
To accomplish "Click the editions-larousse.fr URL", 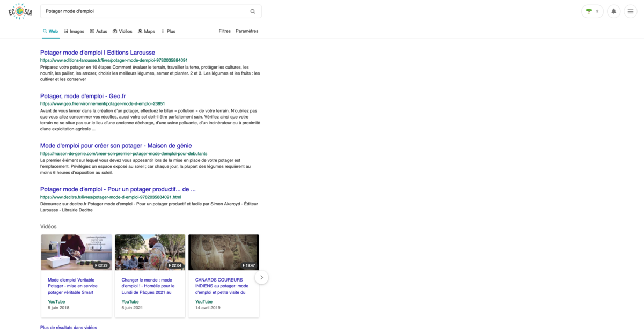I will [x=114, y=60].
